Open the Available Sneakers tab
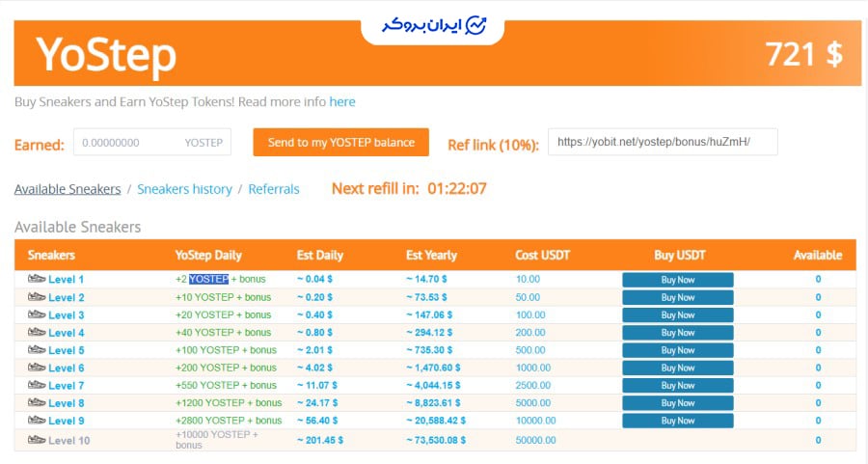Screen dimensions: 868x464 click(x=68, y=189)
